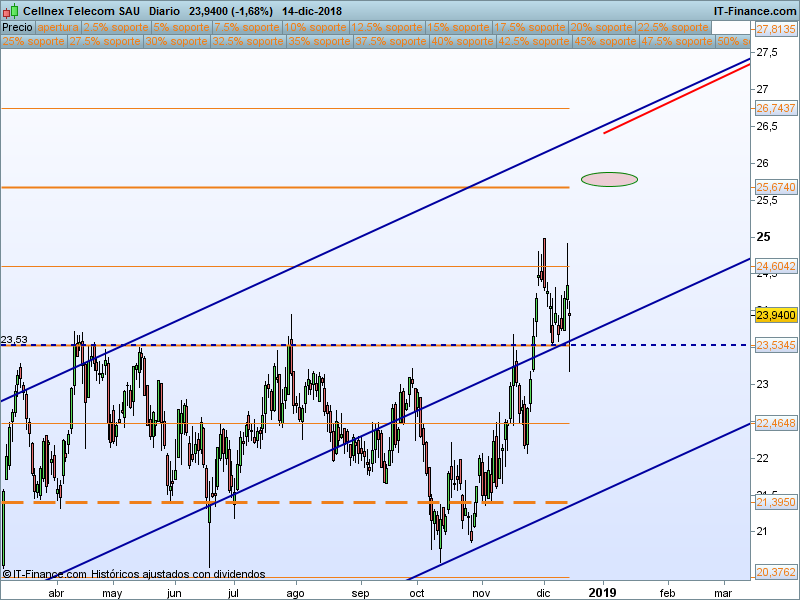800x600 pixels.
Task: Click the 23,9400 (-1,68%) quote in header
Action: (x=231, y=11)
